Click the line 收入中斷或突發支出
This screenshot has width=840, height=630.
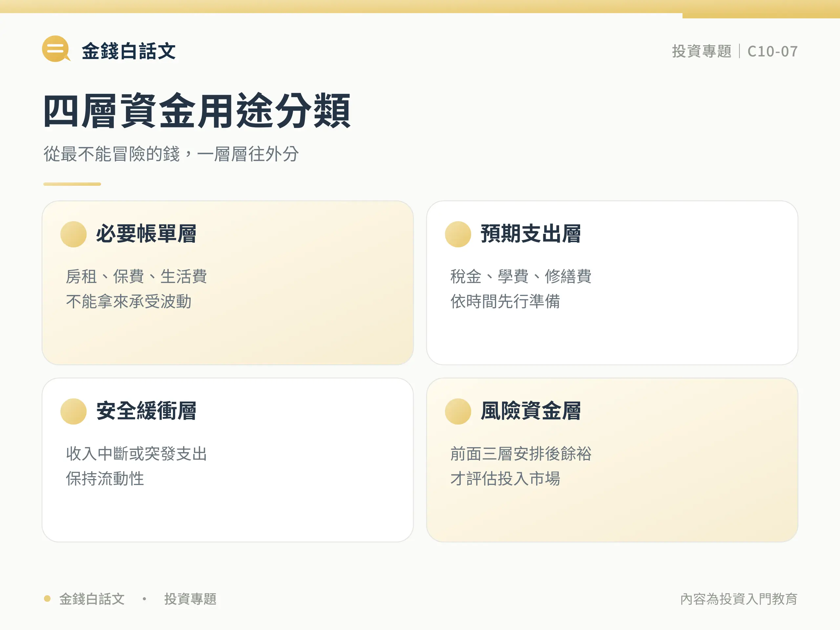[x=137, y=453]
